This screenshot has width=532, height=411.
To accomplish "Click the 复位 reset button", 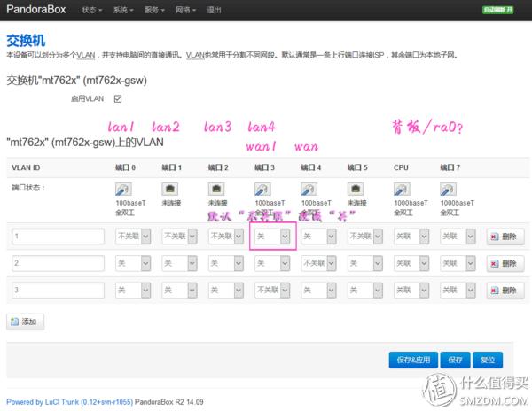I will click(x=488, y=360).
